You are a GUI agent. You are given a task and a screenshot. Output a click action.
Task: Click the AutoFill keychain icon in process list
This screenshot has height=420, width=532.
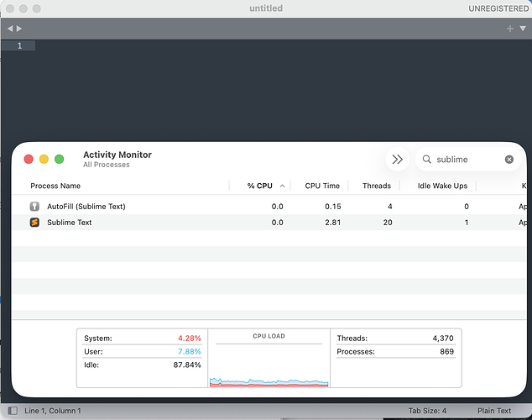point(34,206)
